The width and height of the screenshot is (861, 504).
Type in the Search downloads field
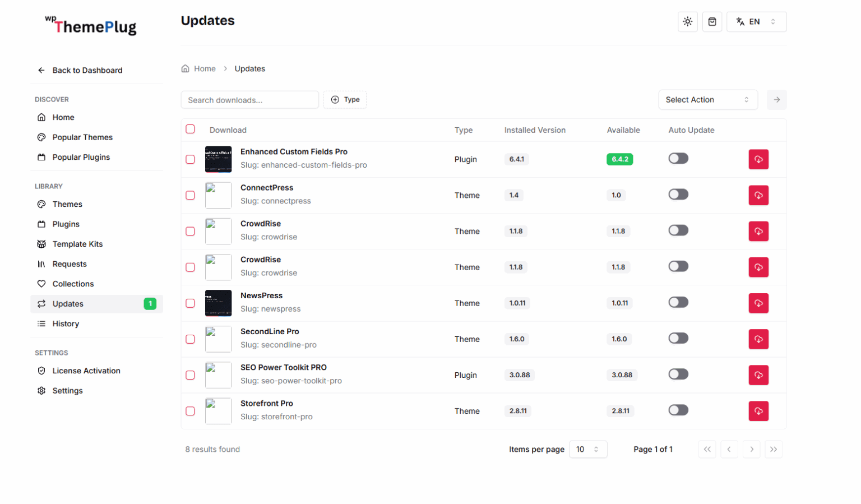click(249, 100)
